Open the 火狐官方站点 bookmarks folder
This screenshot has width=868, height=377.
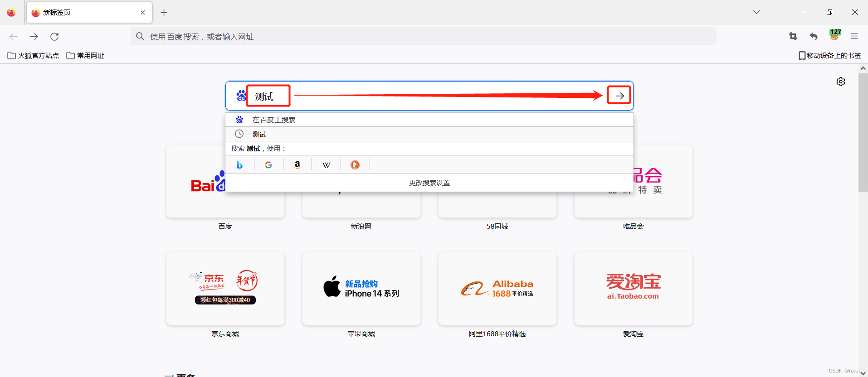click(34, 55)
